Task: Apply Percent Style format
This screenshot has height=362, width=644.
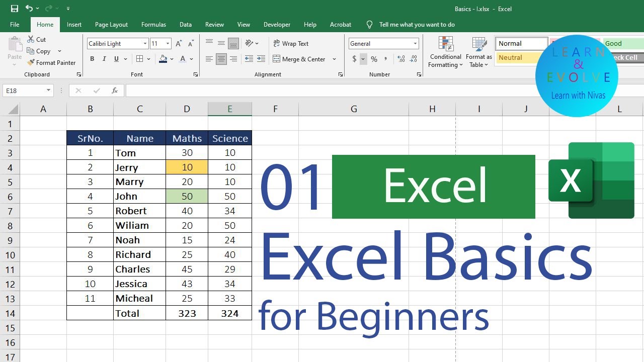Action: pyautogui.click(x=374, y=59)
